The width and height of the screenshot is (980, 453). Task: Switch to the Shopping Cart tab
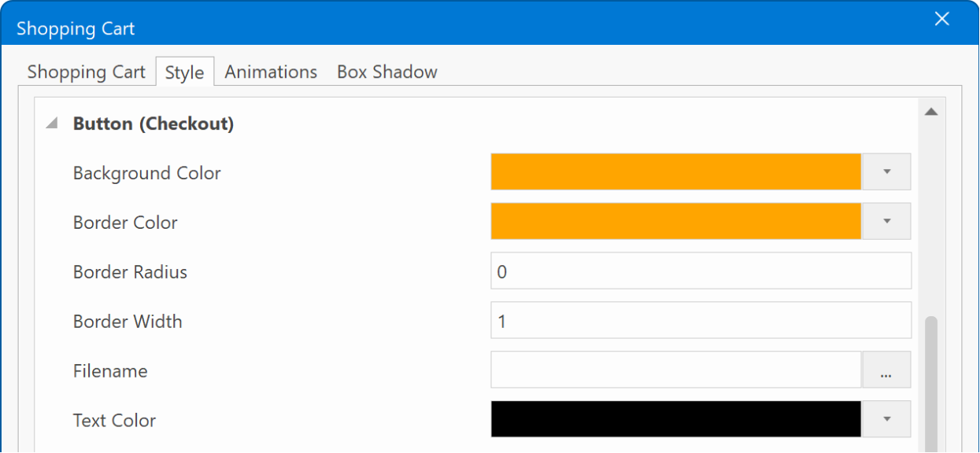(x=86, y=72)
